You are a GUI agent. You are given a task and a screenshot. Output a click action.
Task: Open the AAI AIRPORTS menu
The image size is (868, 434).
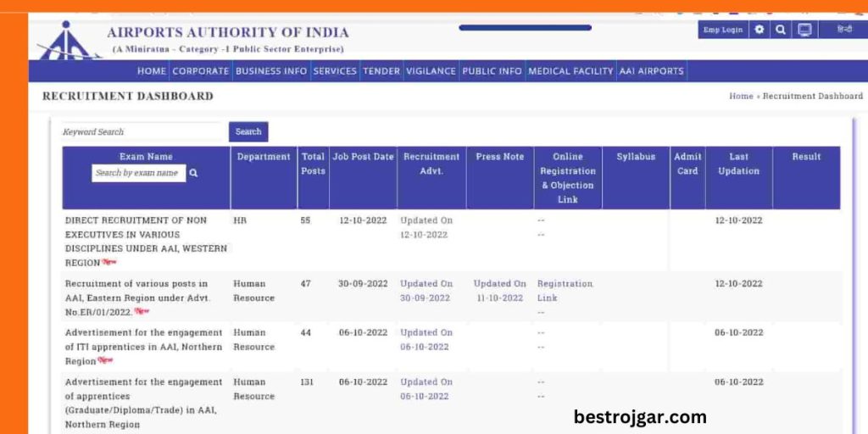(x=652, y=71)
